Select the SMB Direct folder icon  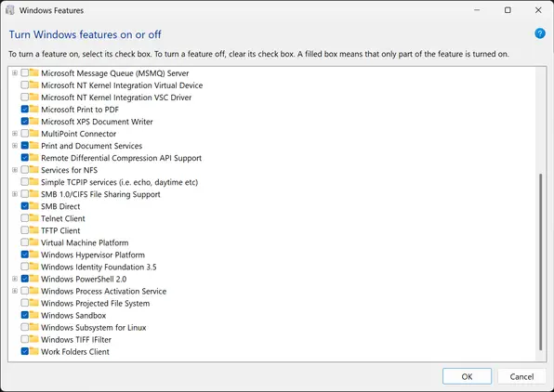pyautogui.click(x=33, y=206)
